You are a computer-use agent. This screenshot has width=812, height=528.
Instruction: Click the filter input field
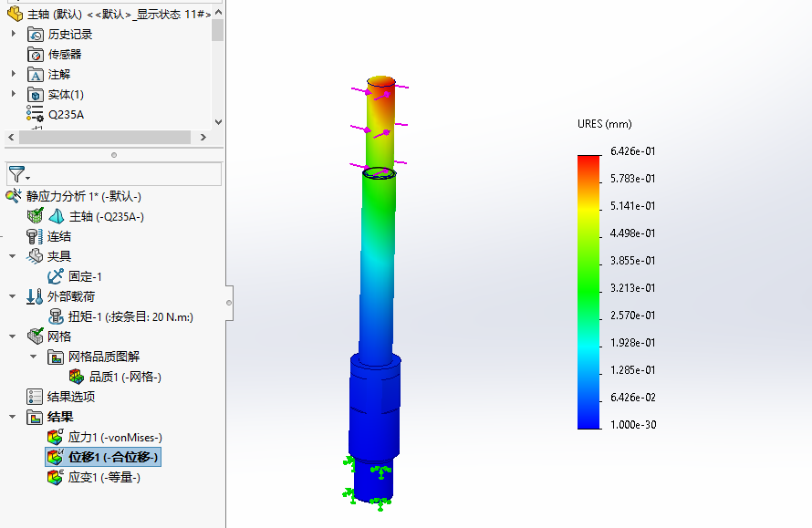click(114, 174)
